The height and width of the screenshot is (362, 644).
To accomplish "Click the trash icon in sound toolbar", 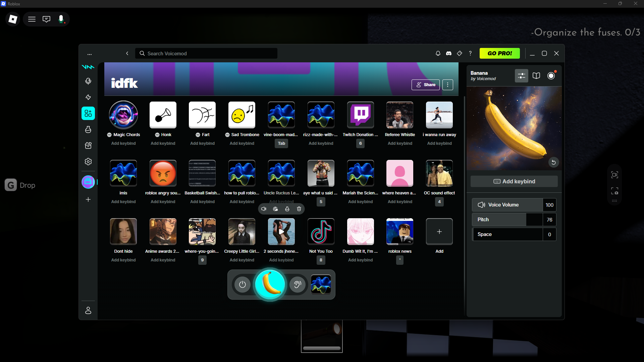I will pyautogui.click(x=299, y=209).
